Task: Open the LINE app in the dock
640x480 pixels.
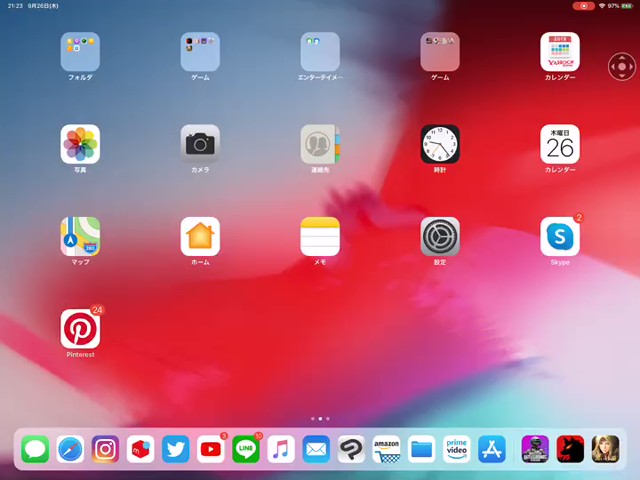Action: click(x=246, y=449)
